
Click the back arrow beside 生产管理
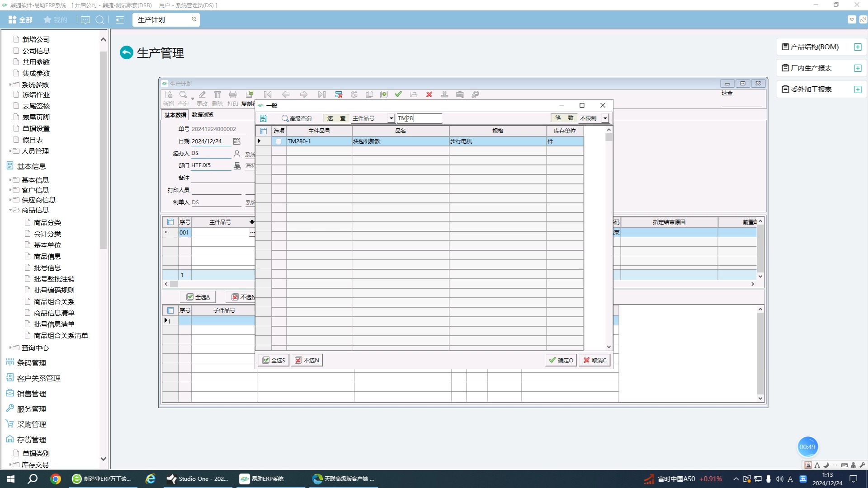(x=127, y=53)
